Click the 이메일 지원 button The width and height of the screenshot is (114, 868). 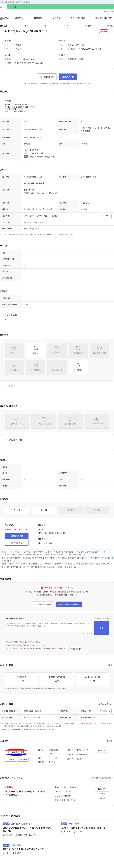pos(17,543)
